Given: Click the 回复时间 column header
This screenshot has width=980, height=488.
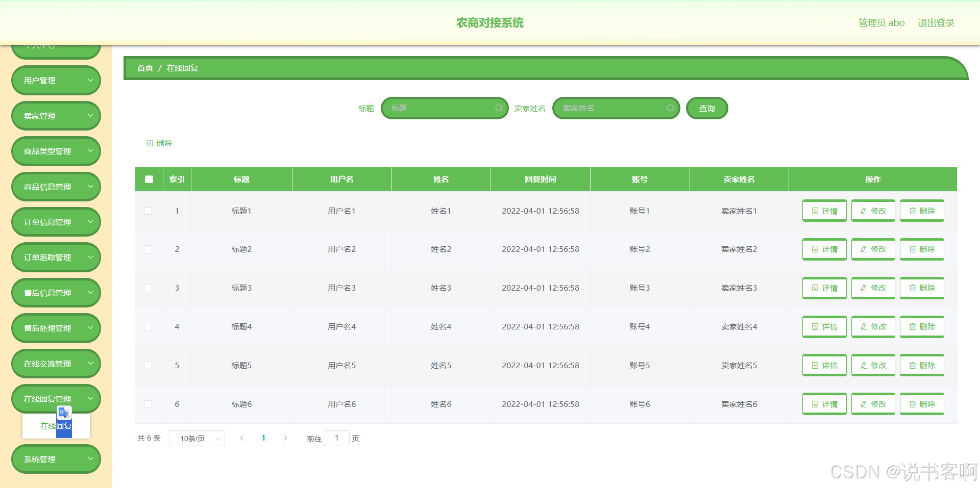Looking at the screenshot, I should pyautogui.click(x=541, y=179).
